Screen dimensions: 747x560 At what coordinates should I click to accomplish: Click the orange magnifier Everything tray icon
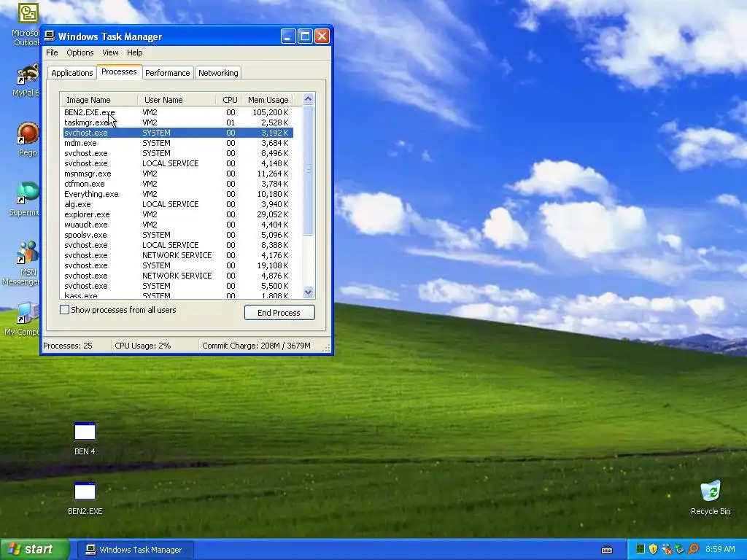point(693,549)
